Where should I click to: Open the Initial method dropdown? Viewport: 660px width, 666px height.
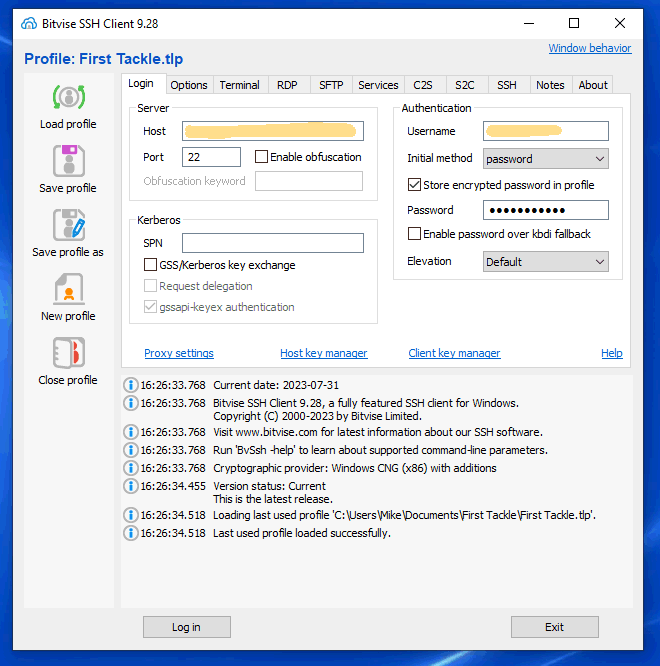click(x=545, y=159)
